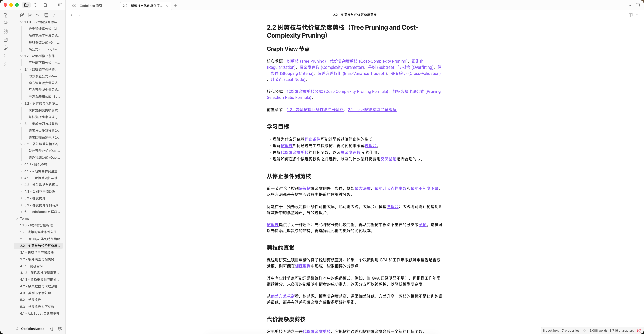Viewport: 644px width, 334px height.
Task: Switch to reading view
Action: [x=631, y=15]
